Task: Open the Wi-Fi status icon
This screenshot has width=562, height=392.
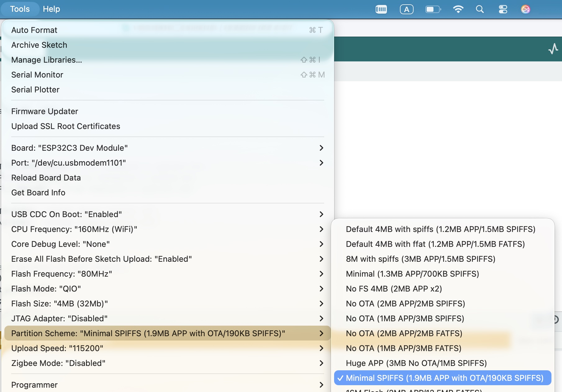Action: coord(458,9)
